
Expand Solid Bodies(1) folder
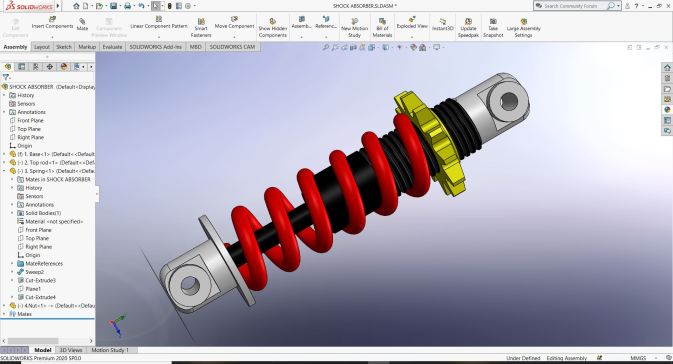click(12, 213)
